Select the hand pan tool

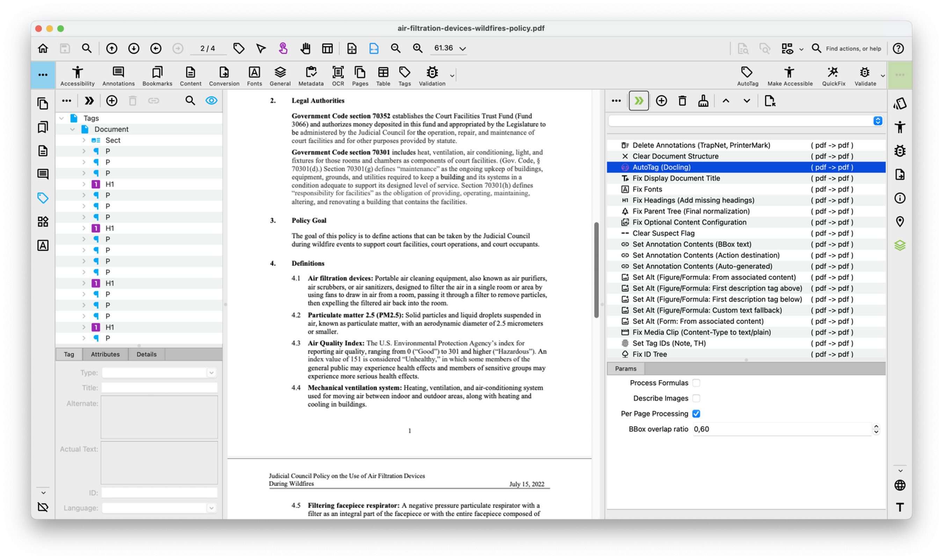(x=305, y=48)
